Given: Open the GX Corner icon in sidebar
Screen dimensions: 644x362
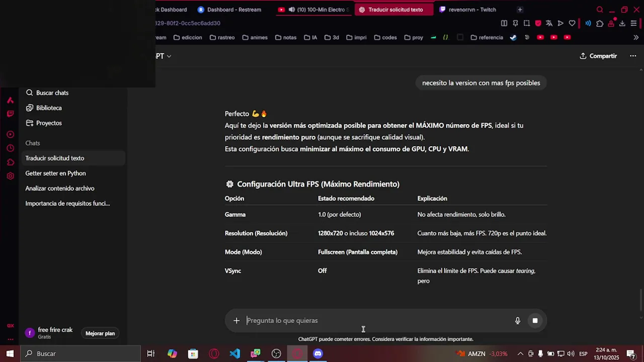Looking at the screenshot, I should [10, 326].
